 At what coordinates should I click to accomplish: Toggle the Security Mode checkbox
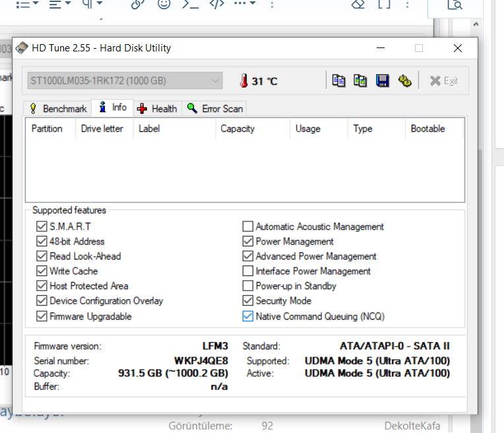pos(248,301)
